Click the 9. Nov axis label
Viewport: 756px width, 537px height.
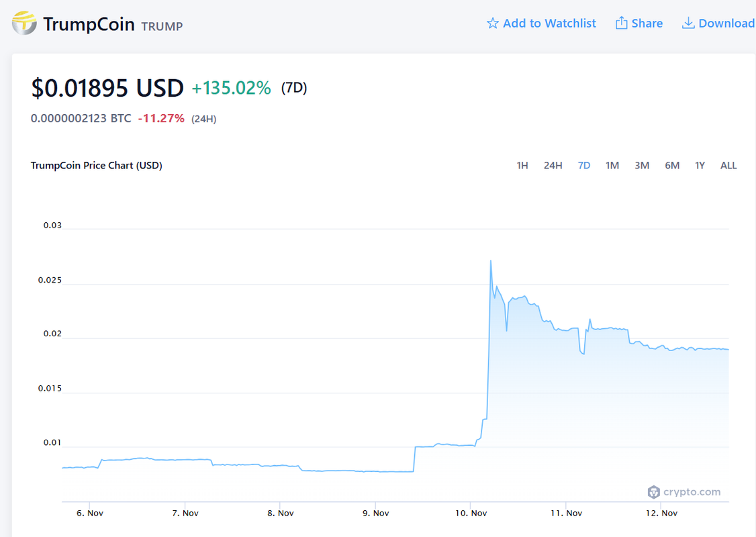coord(375,513)
